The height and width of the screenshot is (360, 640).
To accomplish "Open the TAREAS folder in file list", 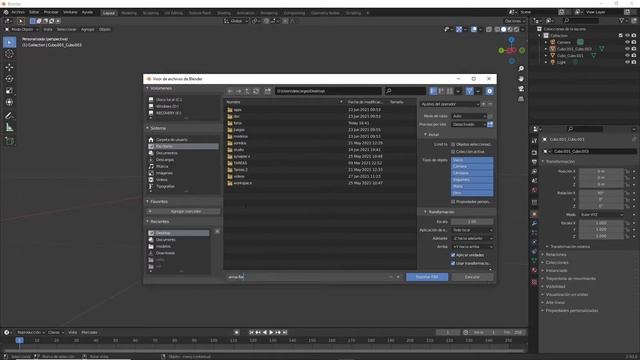I will point(240,163).
